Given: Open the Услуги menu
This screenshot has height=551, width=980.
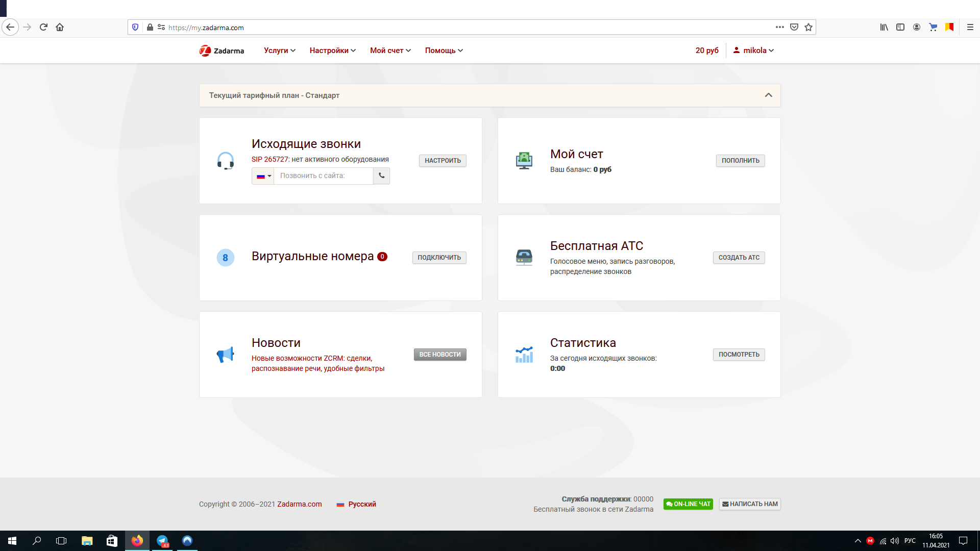Looking at the screenshot, I should [x=279, y=51].
